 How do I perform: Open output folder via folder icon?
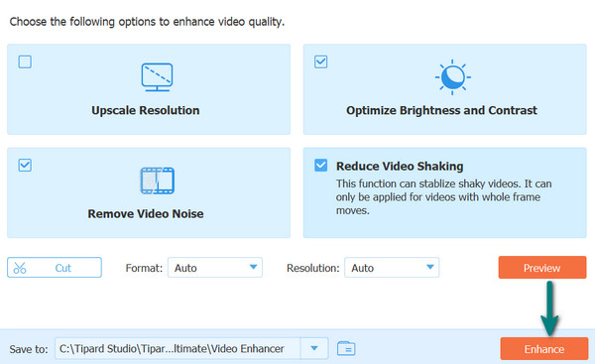346,348
